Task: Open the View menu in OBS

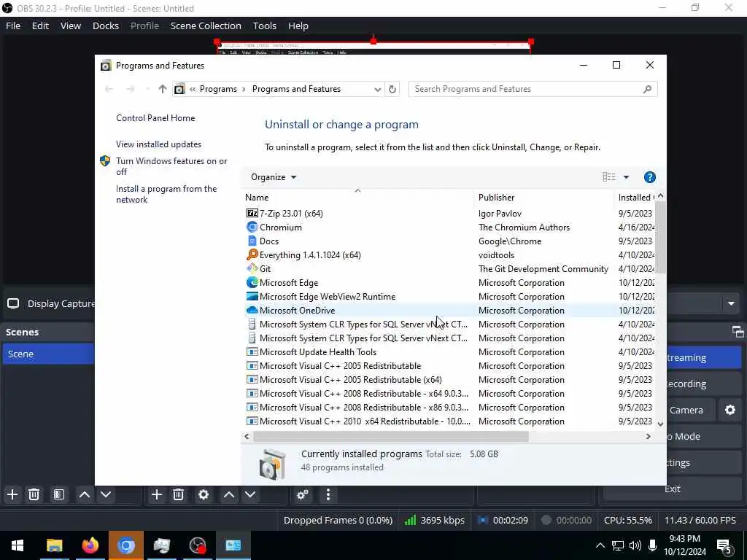Action: tap(71, 26)
